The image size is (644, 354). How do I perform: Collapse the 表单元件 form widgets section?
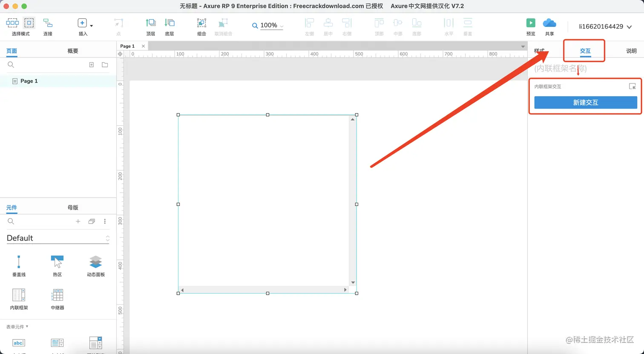(17, 327)
